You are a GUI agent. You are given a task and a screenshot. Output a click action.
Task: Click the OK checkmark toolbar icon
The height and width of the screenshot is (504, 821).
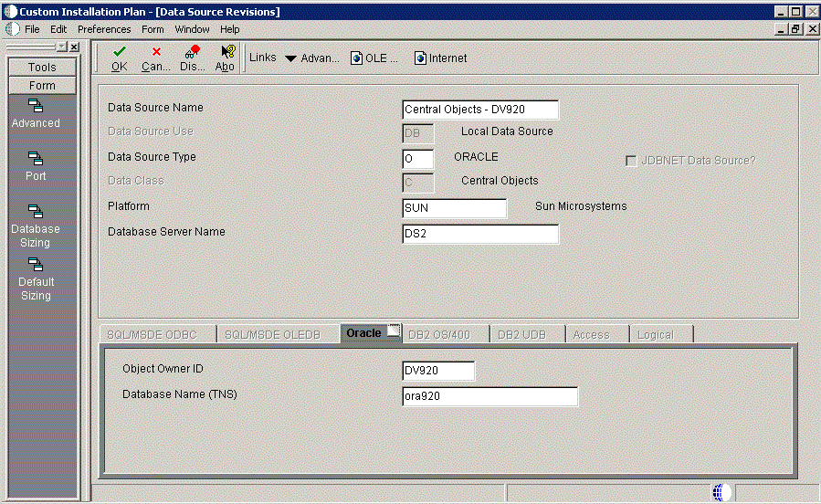120,52
